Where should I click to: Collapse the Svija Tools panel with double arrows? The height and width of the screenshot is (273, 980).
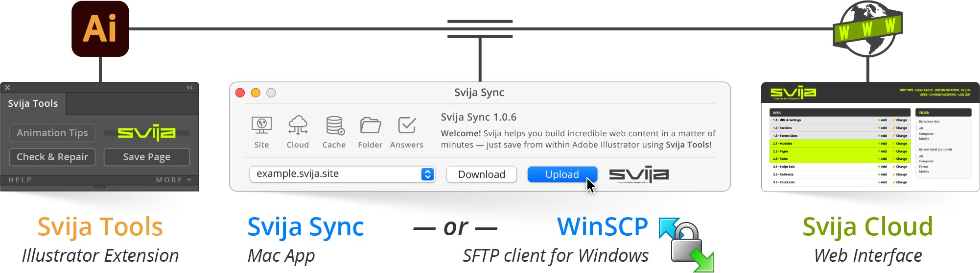point(190,88)
